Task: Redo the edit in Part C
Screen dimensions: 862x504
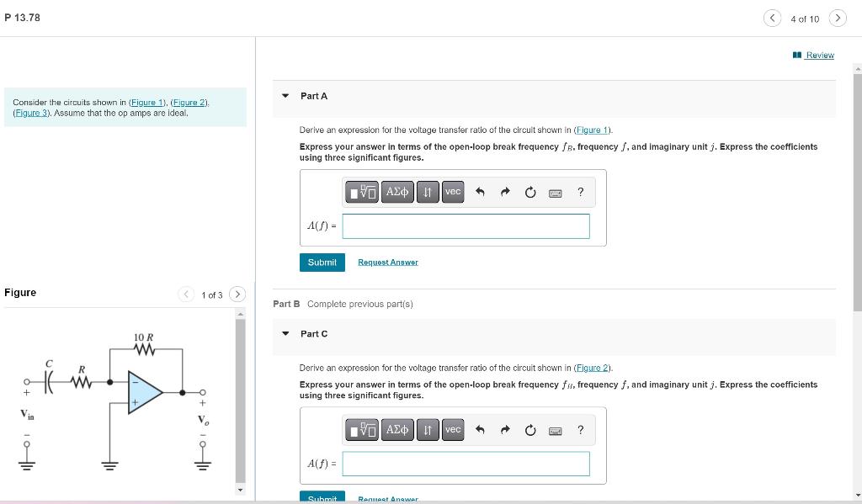Action: point(505,430)
